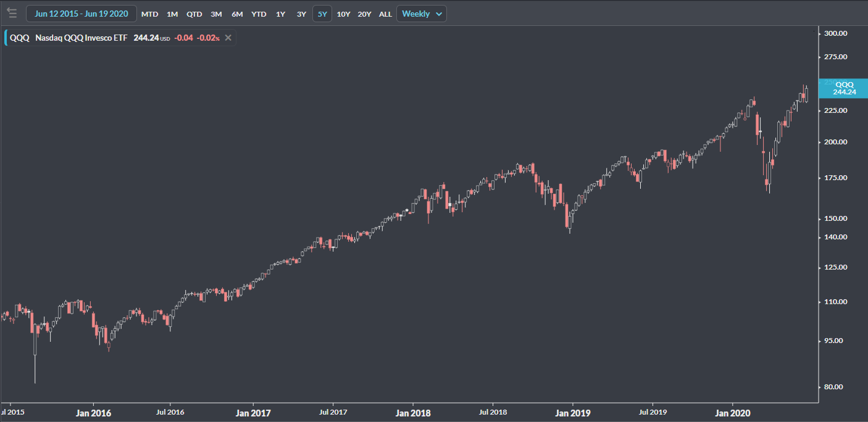868x422 pixels.
Task: Select the YTD range tab
Action: pyautogui.click(x=259, y=14)
